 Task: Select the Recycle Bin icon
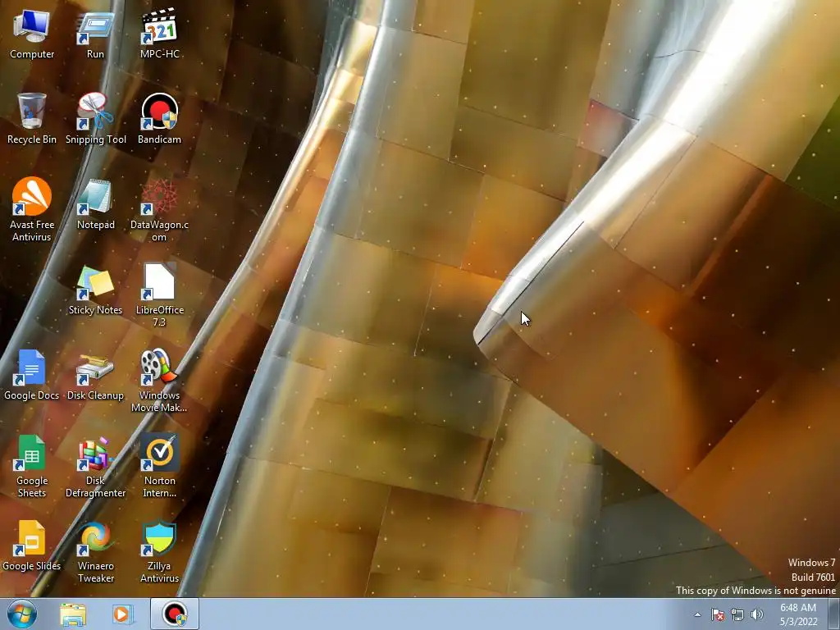pyautogui.click(x=32, y=119)
